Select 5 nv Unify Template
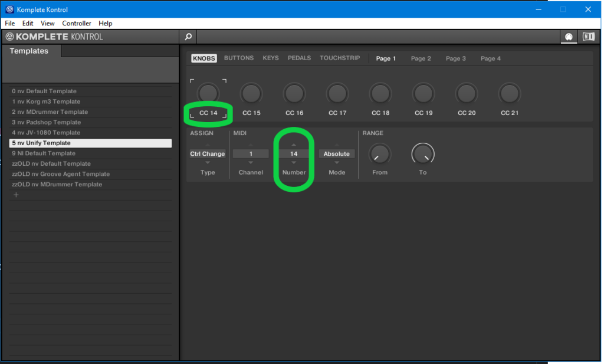The width and height of the screenshot is (604, 364). tap(90, 143)
